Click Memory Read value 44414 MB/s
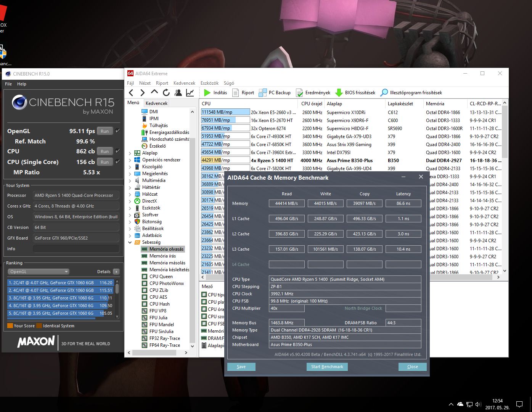The height and width of the screenshot is (412, 532). point(287,203)
